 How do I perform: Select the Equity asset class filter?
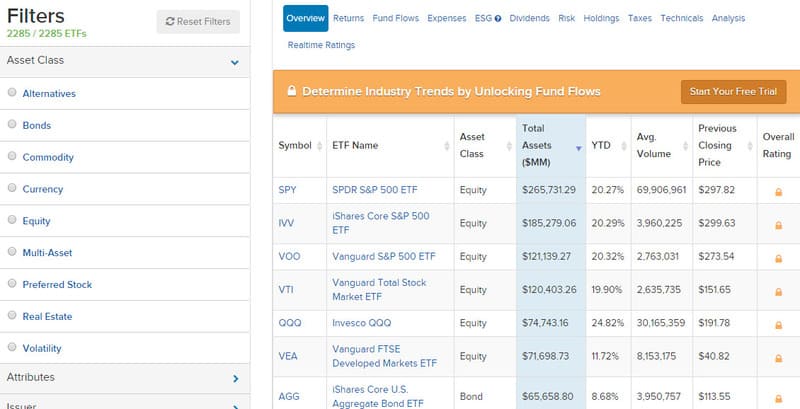click(12, 221)
